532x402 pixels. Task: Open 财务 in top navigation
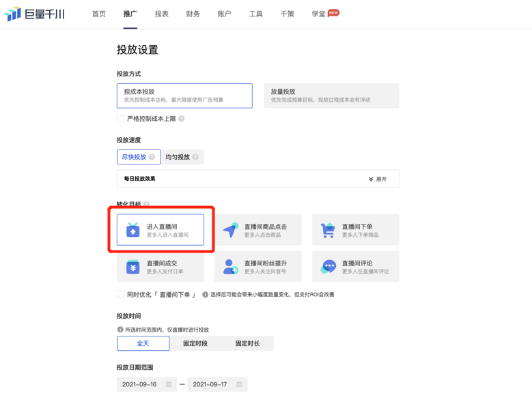pyautogui.click(x=193, y=14)
